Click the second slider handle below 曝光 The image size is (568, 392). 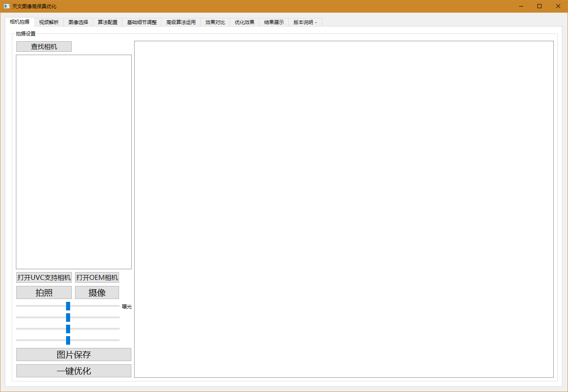[68, 317]
